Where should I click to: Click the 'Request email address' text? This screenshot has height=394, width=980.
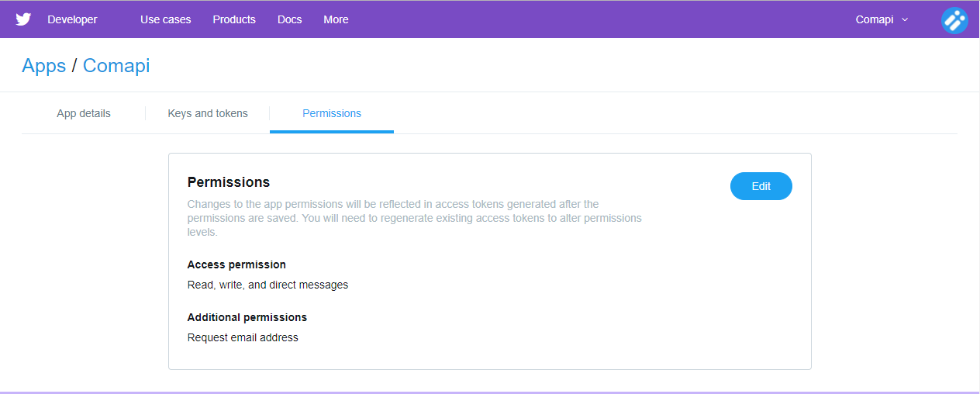pos(243,337)
